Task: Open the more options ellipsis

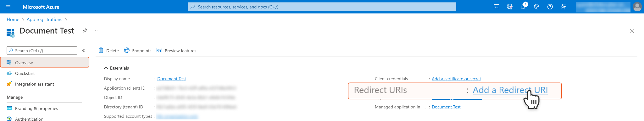Action: (x=96, y=31)
